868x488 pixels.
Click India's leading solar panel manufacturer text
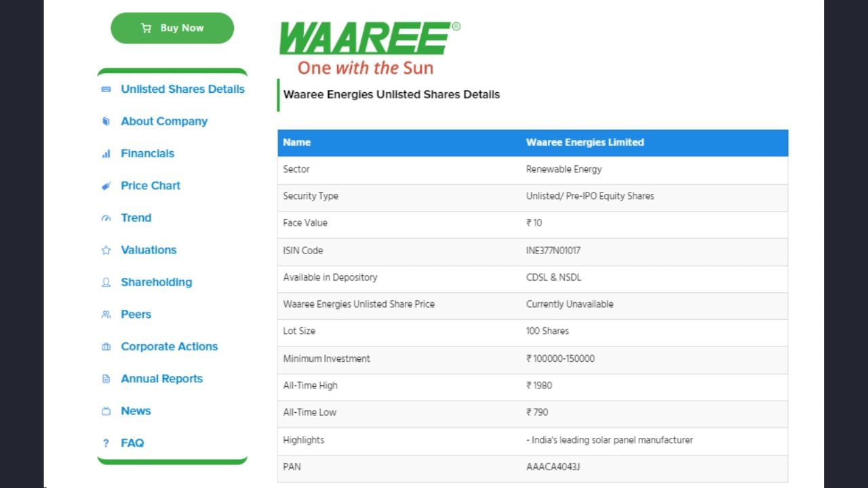pyautogui.click(x=610, y=440)
